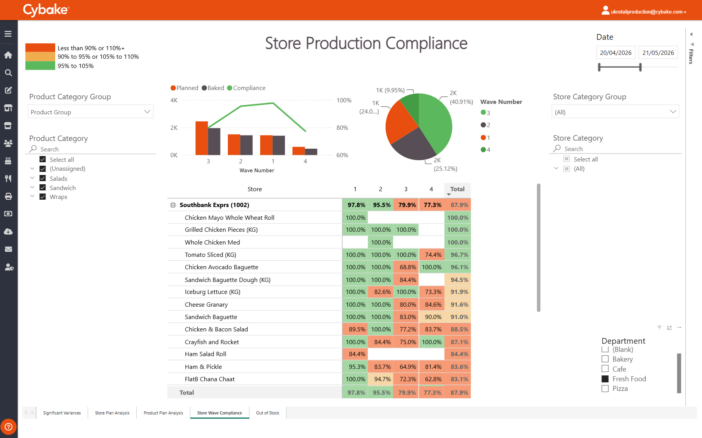
Task: Open the Store Category Group dropdown
Action: [x=615, y=112]
